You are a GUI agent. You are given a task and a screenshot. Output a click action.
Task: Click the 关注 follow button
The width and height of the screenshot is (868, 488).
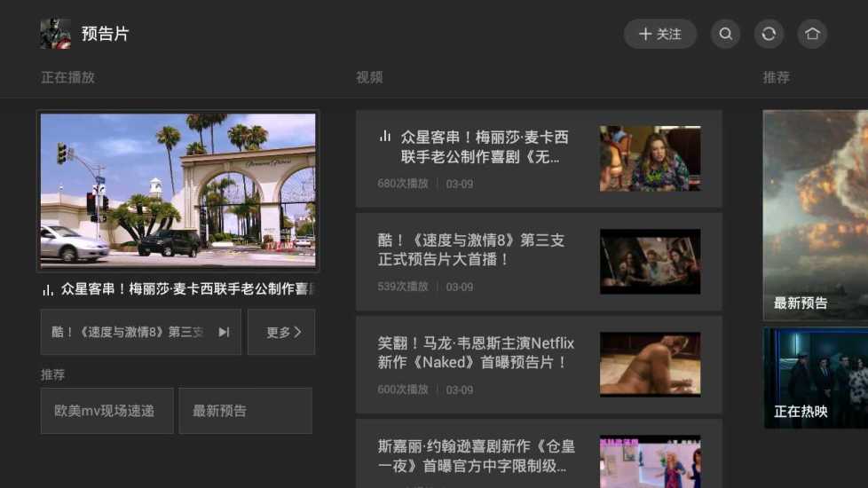pos(659,34)
